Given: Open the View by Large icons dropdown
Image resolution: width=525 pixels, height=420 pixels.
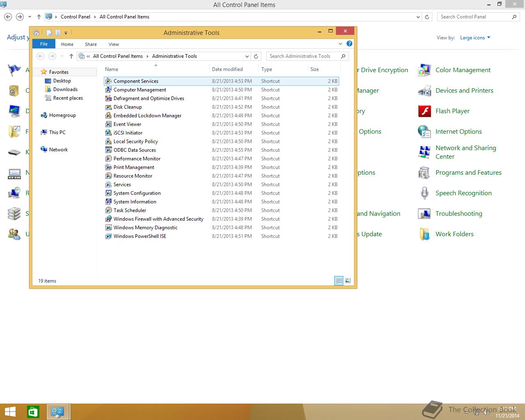Looking at the screenshot, I should point(475,38).
